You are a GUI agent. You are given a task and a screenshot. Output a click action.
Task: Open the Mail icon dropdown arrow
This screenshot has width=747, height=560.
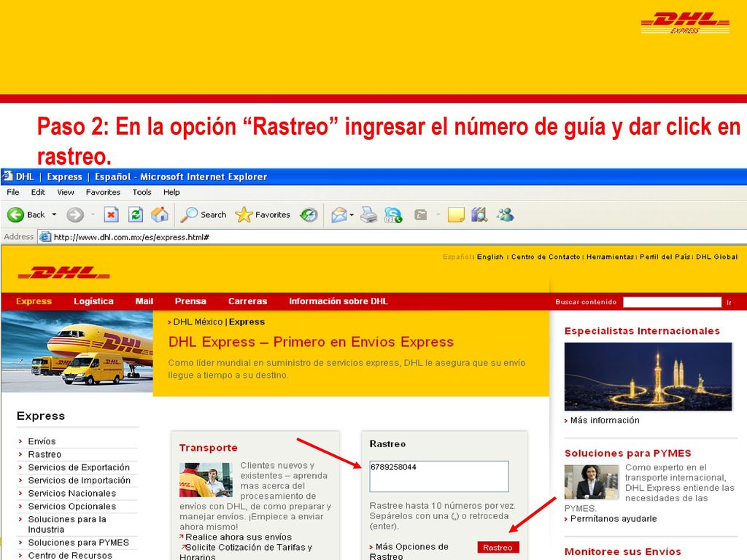click(352, 215)
